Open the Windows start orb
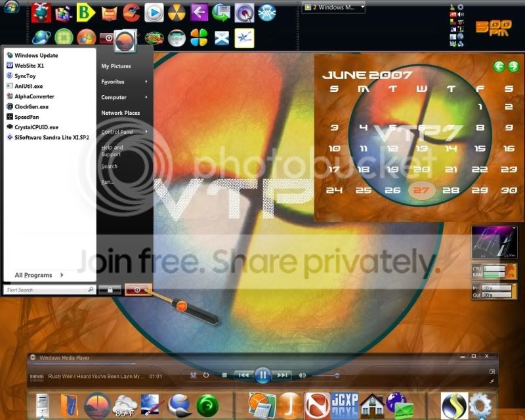525x420 pixels. pyautogui.click(x=11, y=7)
